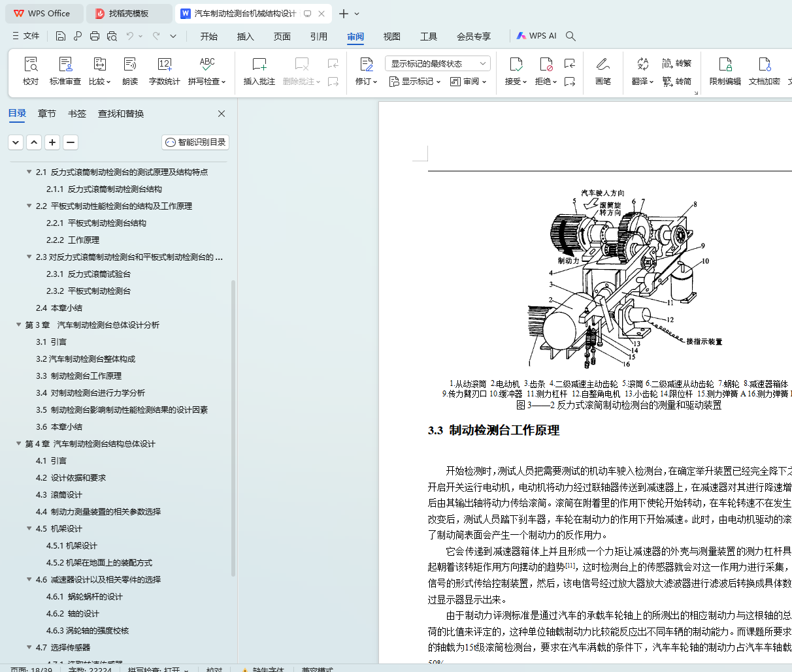Switch navigation pane to 书签 tab
The image size is (792, 672).
[x=77, y=114]
